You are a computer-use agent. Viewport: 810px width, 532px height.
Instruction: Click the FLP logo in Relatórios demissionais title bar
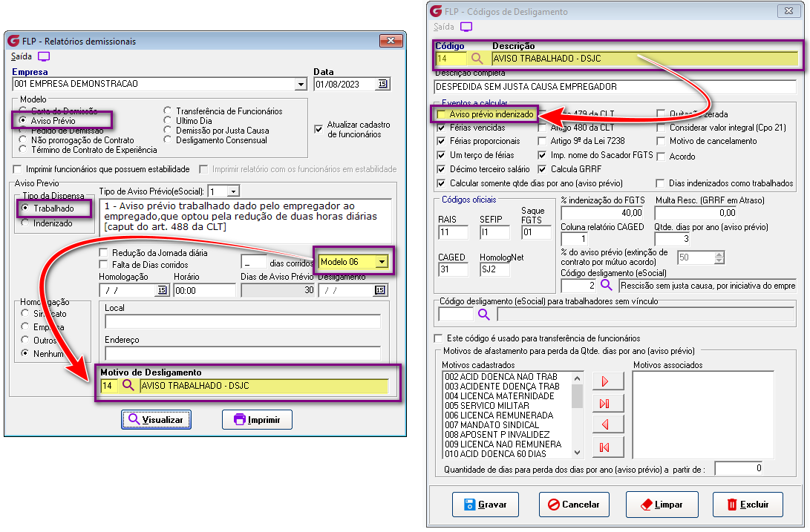13,41
